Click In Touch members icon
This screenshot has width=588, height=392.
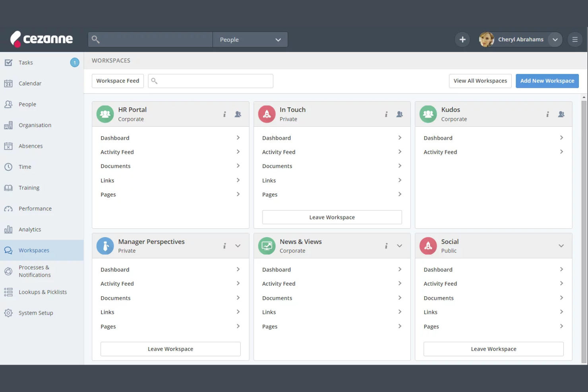point(400,114)
